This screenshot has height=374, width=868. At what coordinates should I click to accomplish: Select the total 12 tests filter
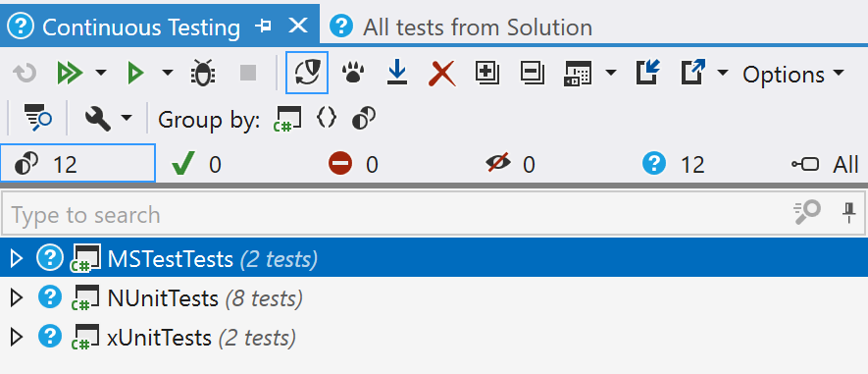pyautogui.click(x=77, y=163)
